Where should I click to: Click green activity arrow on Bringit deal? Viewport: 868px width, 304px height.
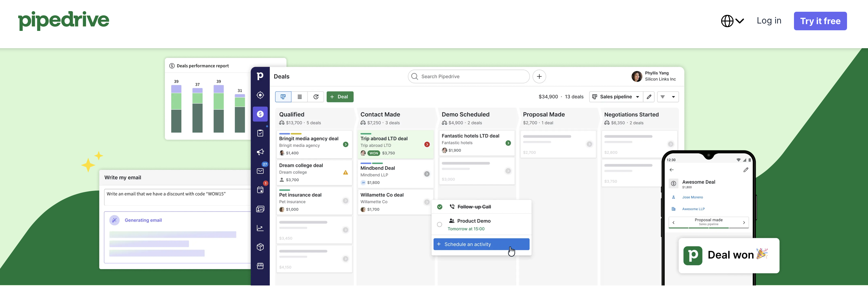[x=345, y=144]
